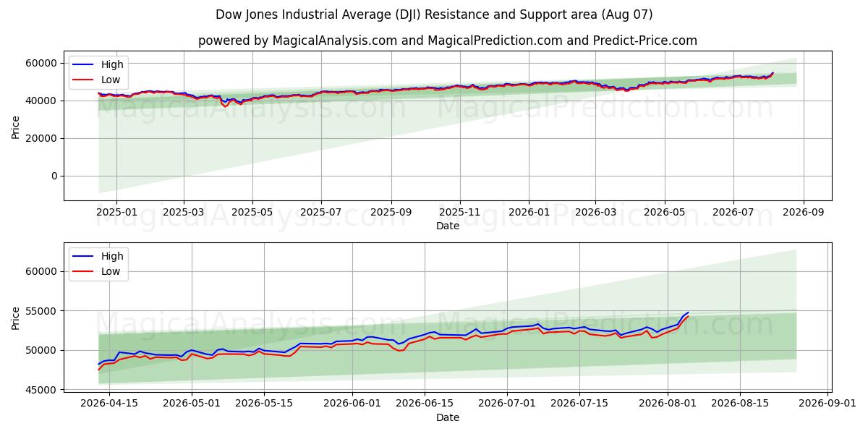Image resolution: width=868 pixels, height=434 pixels.
Task: Click bottom chart date tick '2026-05-01'
Action: [192, 404]
